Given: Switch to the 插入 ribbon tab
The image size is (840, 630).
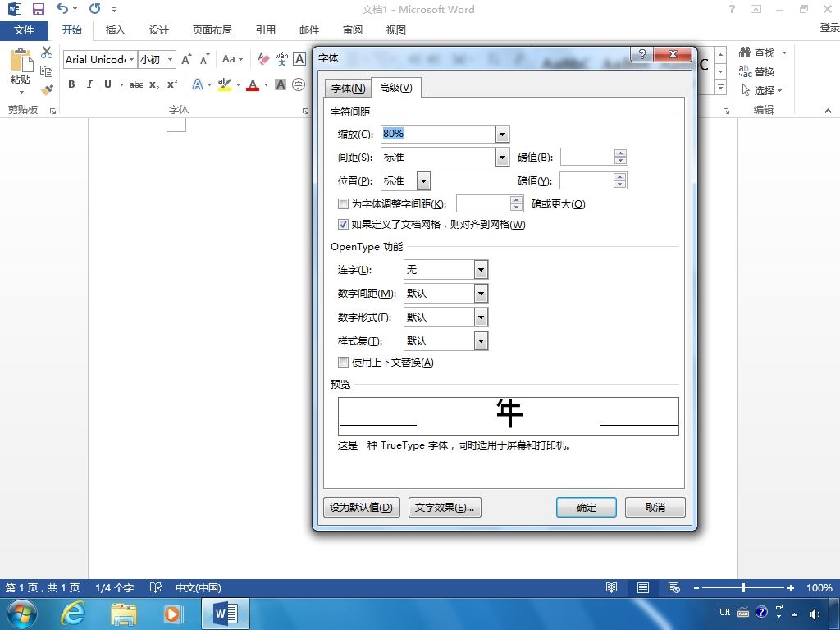Looking at the screenshot, I should 115,30.
